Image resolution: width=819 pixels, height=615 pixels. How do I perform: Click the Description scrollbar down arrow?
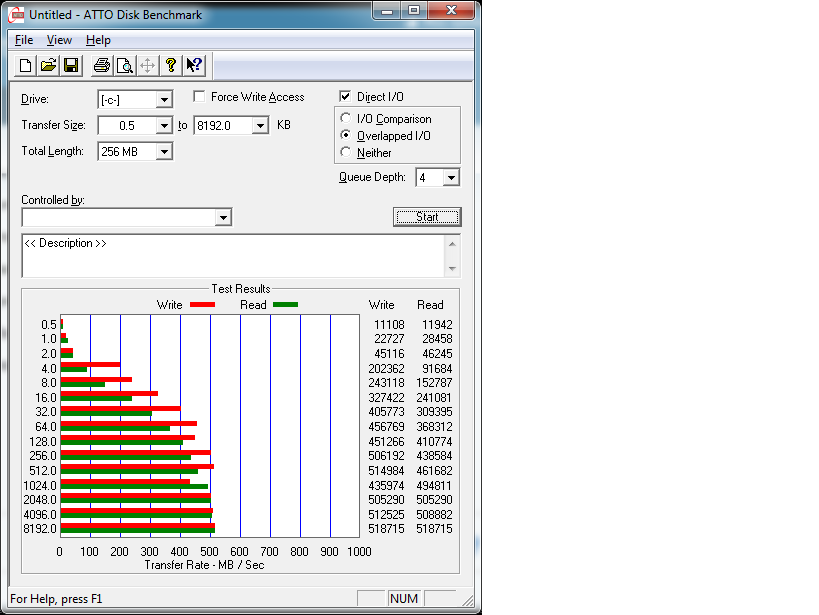[x=452, y=269]
